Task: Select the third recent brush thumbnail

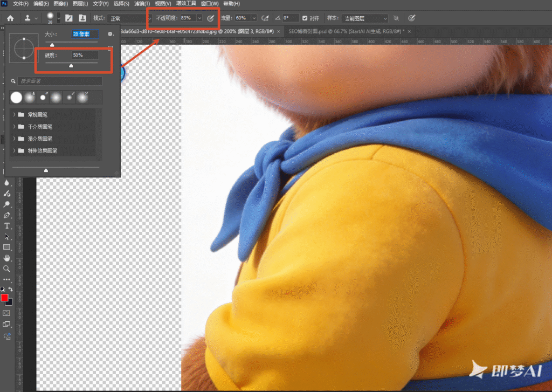Action: (43, 97)
